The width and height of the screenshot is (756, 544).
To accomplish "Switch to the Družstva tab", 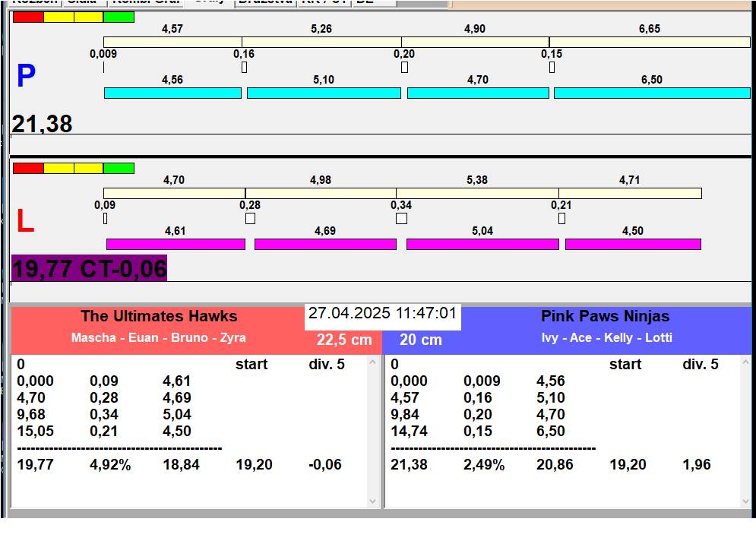I will (x=264, y=2).
